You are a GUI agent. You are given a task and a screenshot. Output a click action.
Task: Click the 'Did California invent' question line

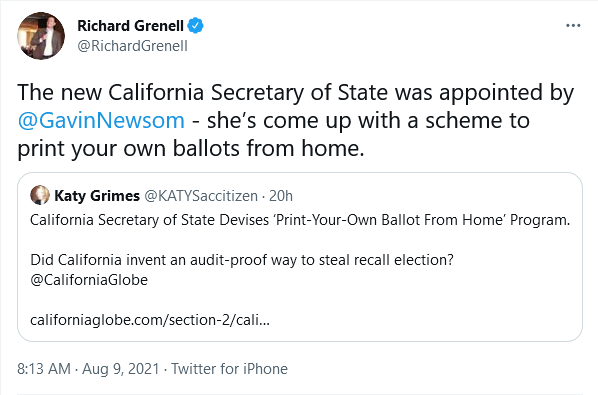click(242, 260)
